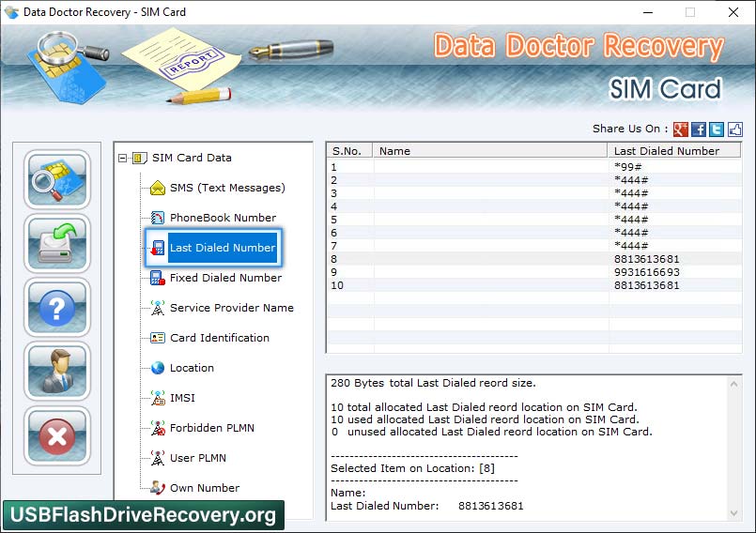Click the Fixed Dialed Number icon
This screenshot has width=756, height=533.
click(x=158, y=278)
